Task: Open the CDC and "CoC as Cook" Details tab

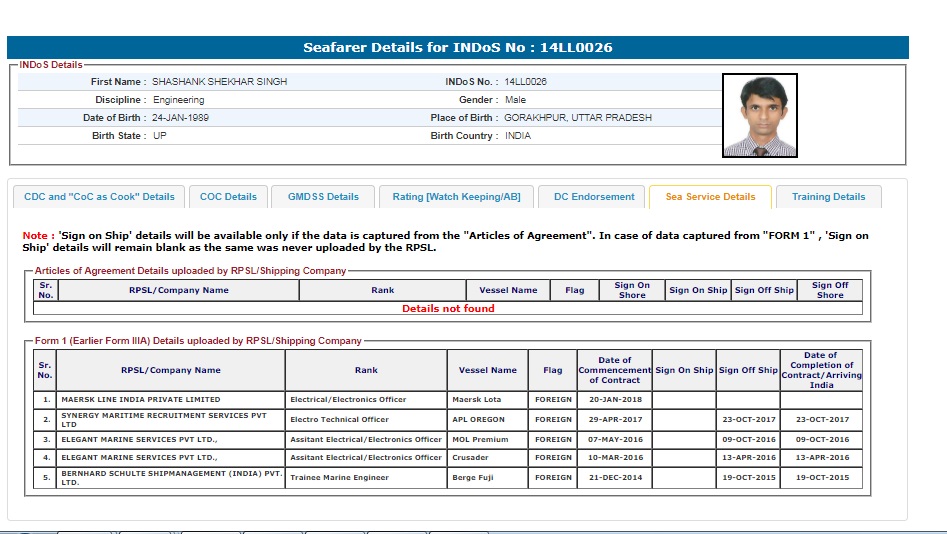Action: tap(99, 197)
